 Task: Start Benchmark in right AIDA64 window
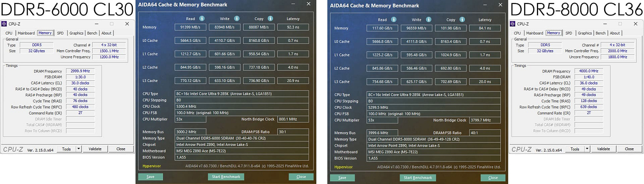(418, 178)
